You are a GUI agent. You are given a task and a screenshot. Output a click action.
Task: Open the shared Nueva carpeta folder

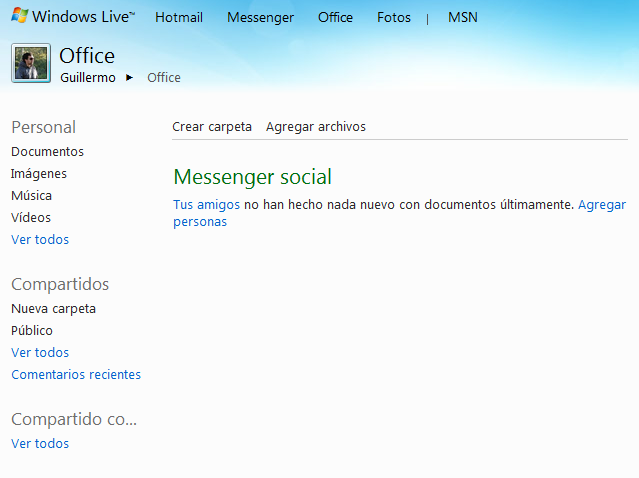coord(53,309)
